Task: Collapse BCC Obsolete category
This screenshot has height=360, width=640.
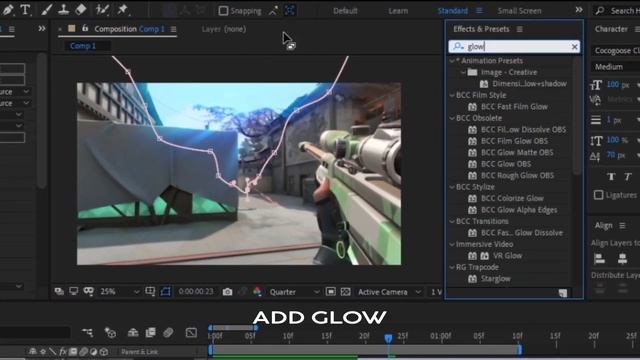Action: pyautogui.click(x=452, y=118)
